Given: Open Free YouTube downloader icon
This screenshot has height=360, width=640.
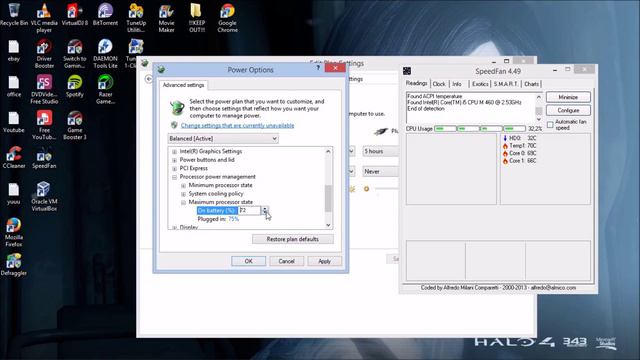Looking at the screenshot, I should tap(44, 125).
